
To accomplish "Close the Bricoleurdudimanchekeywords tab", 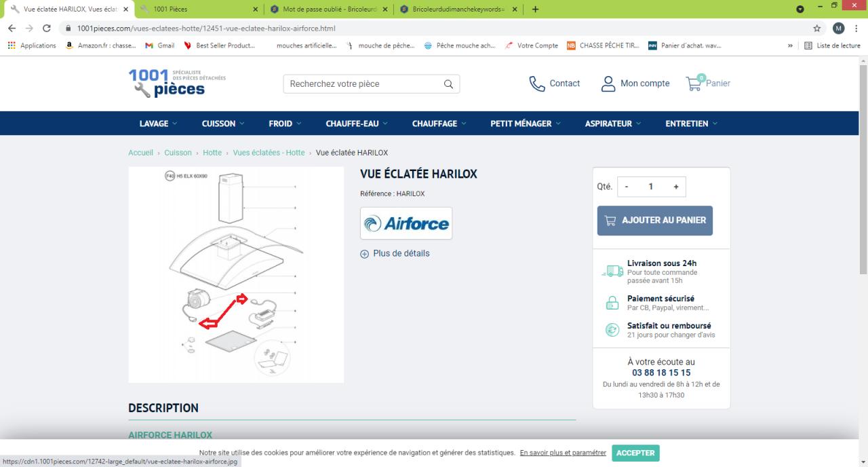I will (515, 10).
